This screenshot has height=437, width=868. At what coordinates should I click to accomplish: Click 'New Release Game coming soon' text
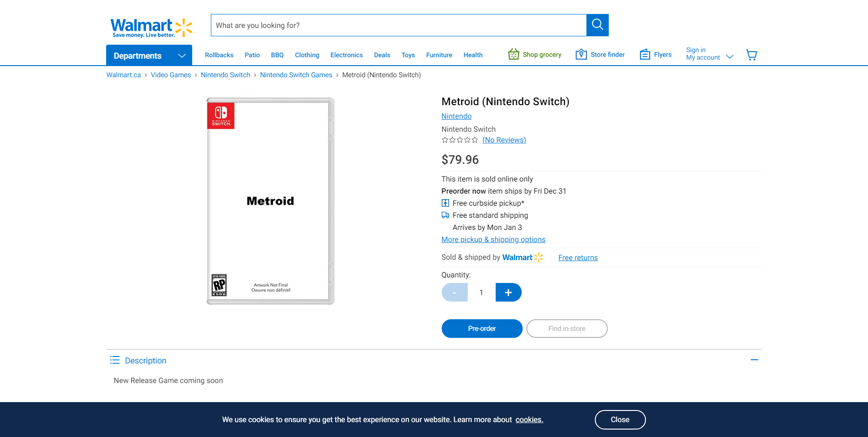[x=168, y=381]
